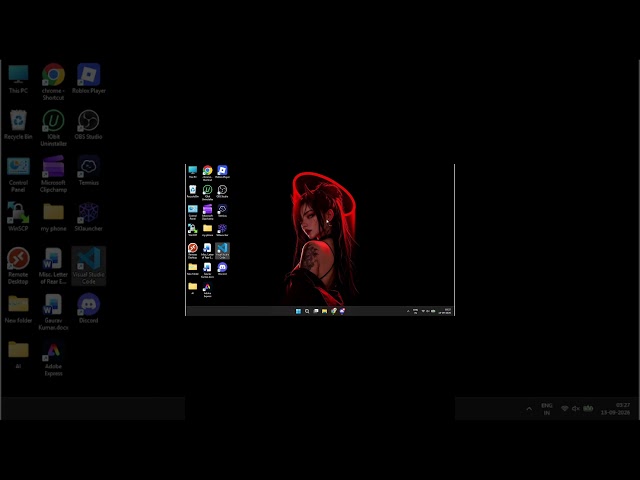Open Microsoft Clipchamp on the dimmed large desktop
Screen dimensions: 640x480
pyautogui.click(x=53, y=174)
